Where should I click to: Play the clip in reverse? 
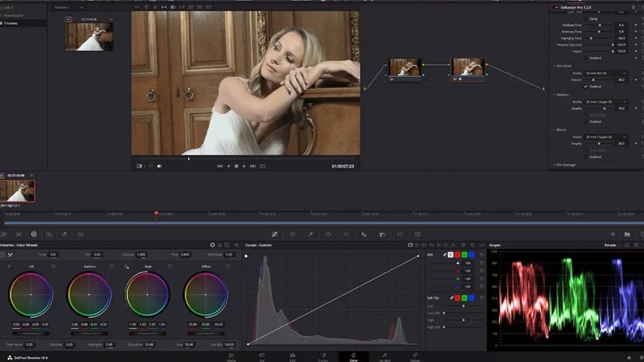[x=228, y=166]
